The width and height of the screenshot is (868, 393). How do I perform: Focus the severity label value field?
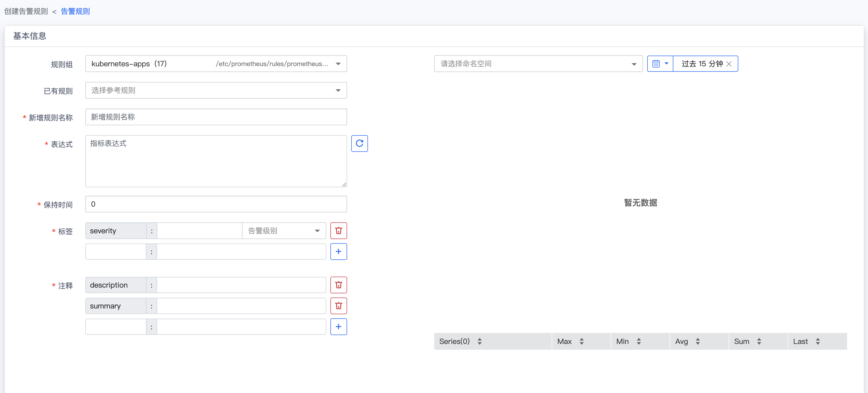coord(199,231)
